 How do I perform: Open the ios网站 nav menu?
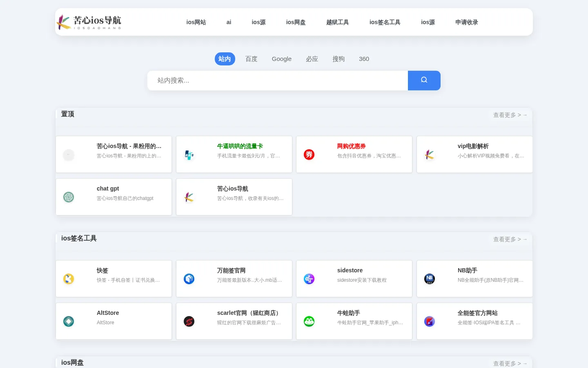click(196, 22)
